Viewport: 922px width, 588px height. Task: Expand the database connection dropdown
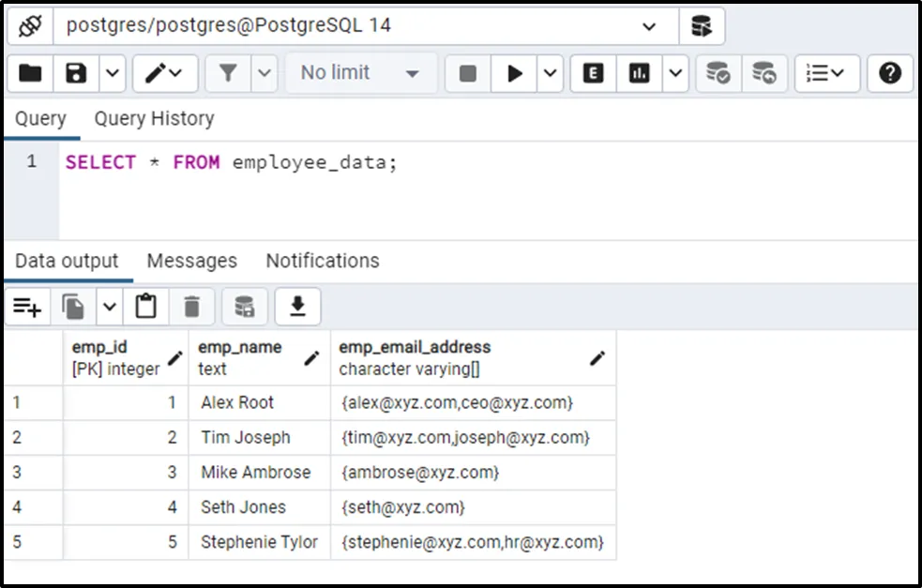point(649,26)
